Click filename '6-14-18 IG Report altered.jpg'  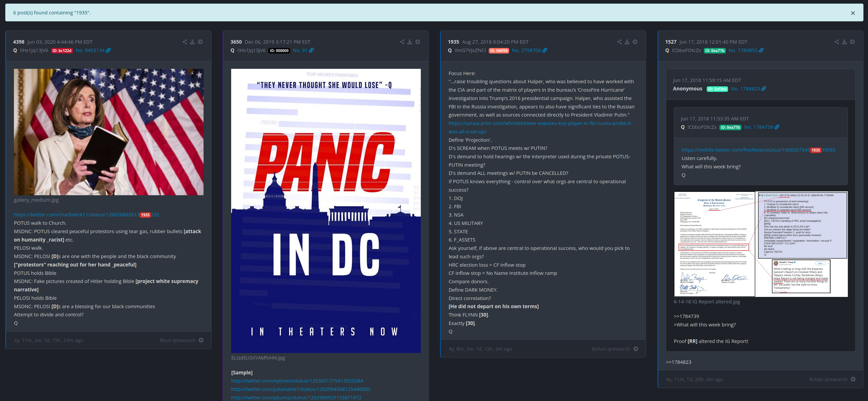coord(707,302)
